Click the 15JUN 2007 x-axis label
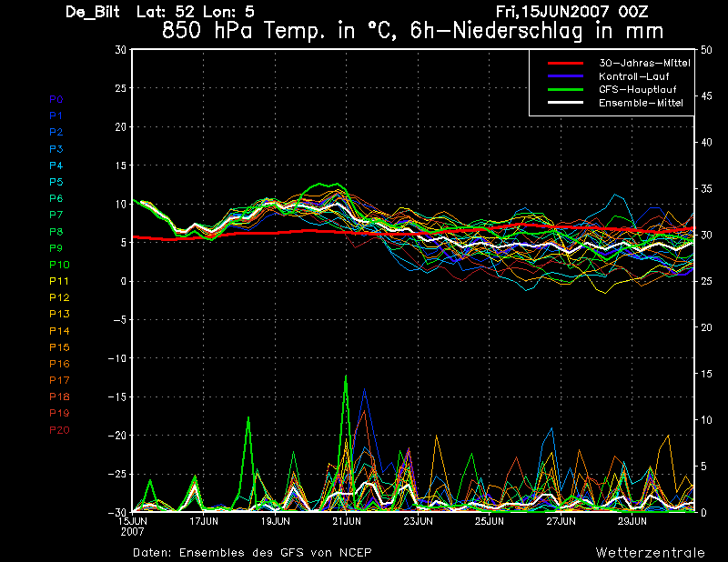This screenshot has width=728, height=562. tap(132, 527)
